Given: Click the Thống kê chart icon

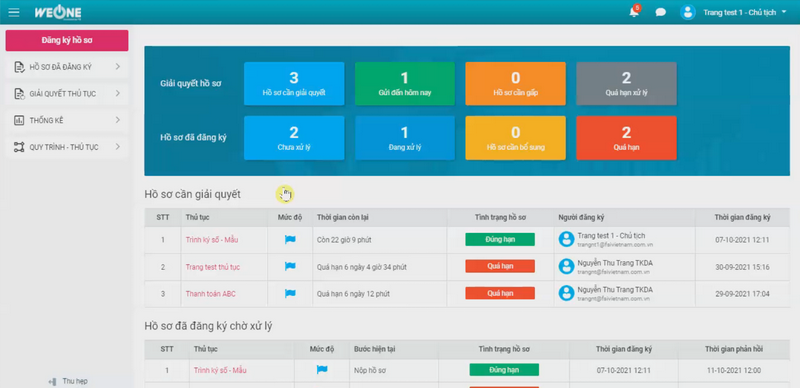Looking at the screenshot, I should (x=19, y=120).
